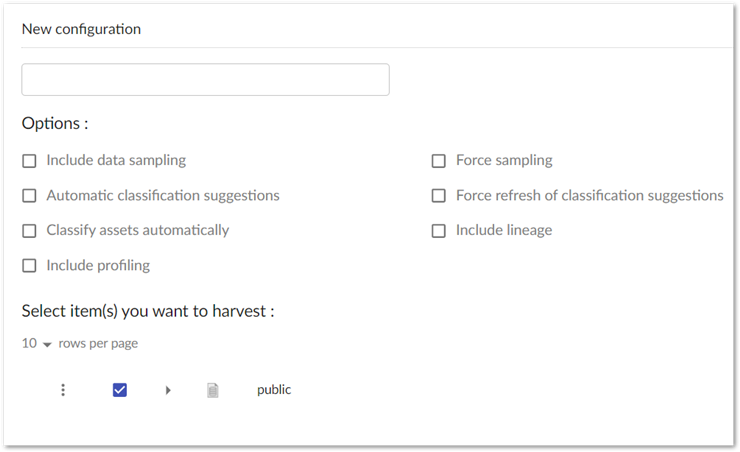This screenshot has height=452, width=740.
Task: Enable the Force sampling checkbox
Action: click(x=438, y=161)
